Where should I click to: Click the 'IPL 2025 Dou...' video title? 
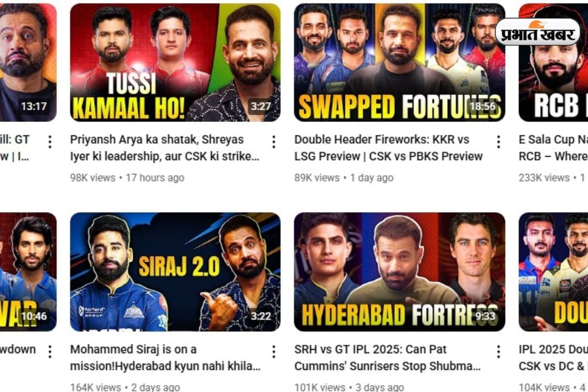553,358
